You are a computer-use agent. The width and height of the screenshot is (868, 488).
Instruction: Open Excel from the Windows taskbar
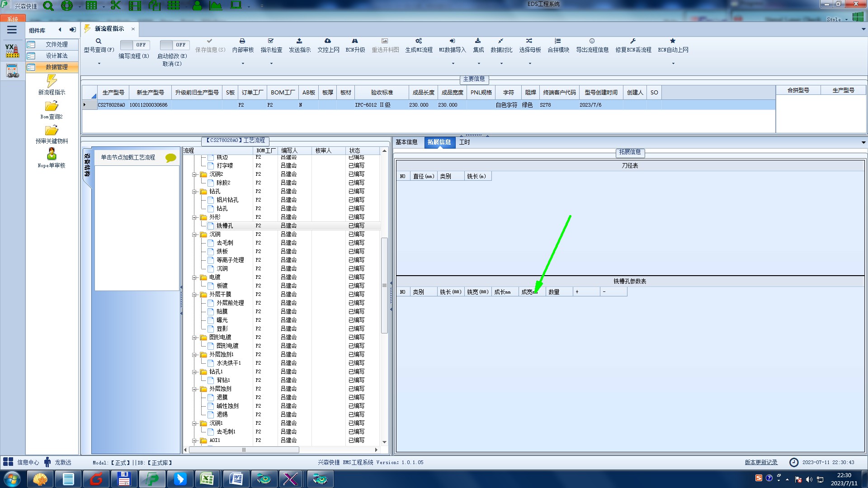tap(207, 479)
